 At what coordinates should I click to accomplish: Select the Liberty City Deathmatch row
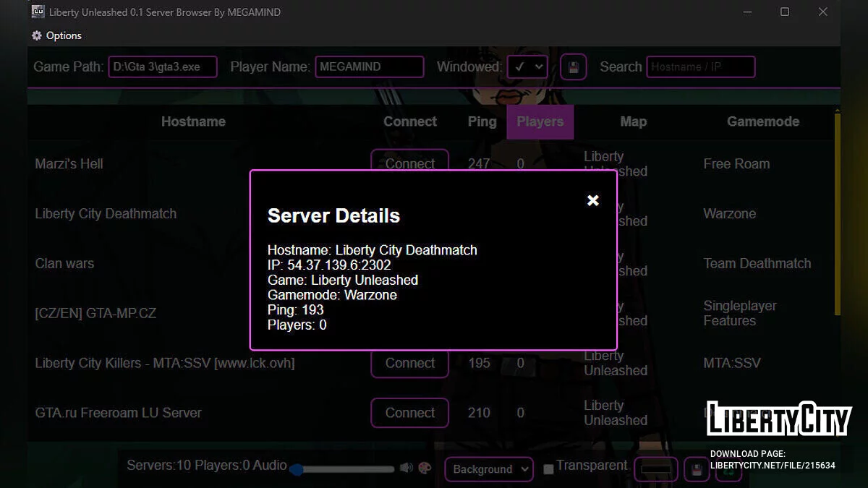click(x=106, y=213)
